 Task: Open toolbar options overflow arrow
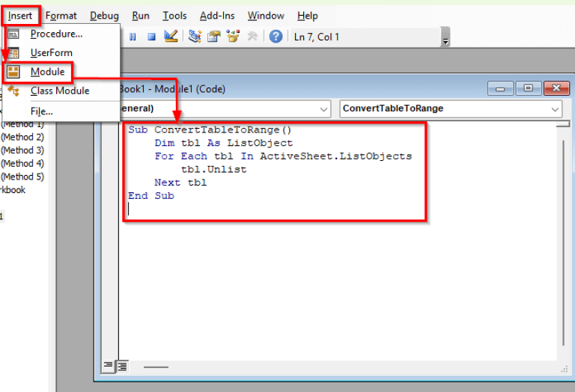tap(446, 41)
